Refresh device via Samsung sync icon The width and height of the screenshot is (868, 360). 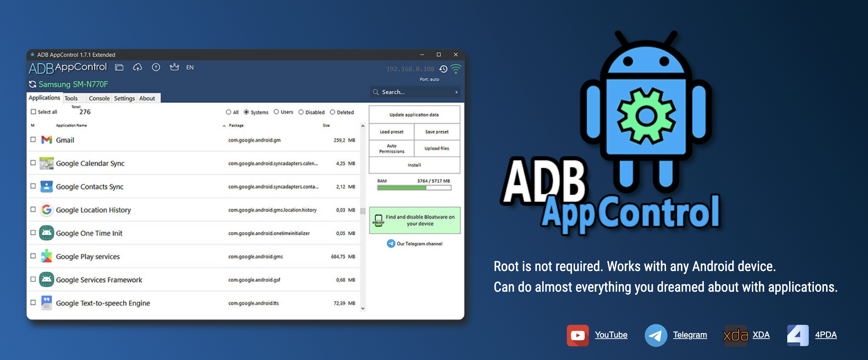33,84
